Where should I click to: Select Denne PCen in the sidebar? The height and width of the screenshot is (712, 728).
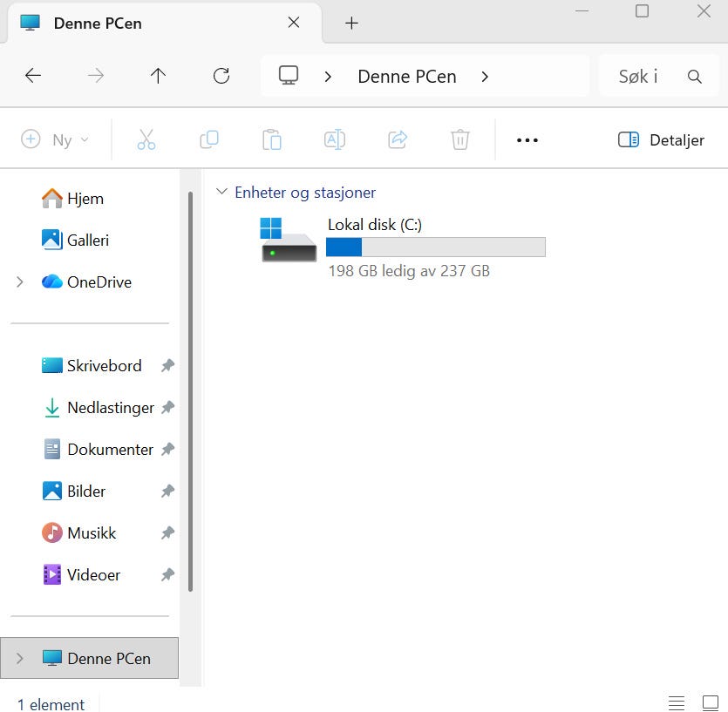click(x=89, y=658)
